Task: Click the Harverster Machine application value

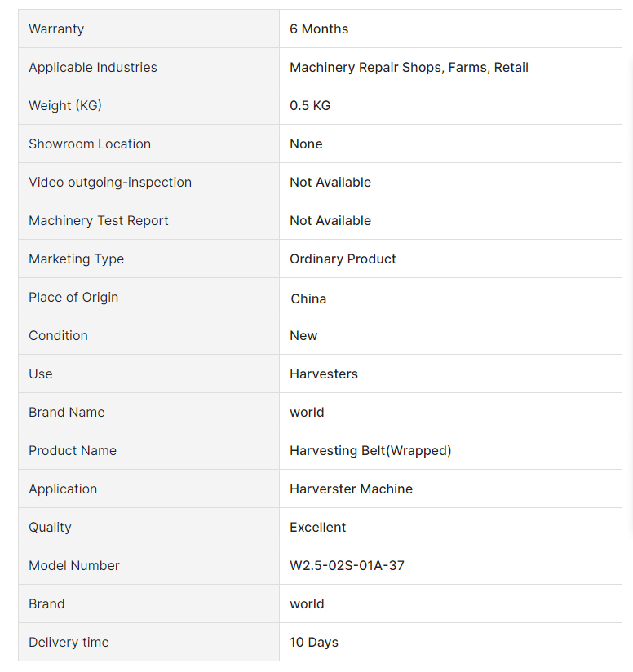Action: click(351, 489)
